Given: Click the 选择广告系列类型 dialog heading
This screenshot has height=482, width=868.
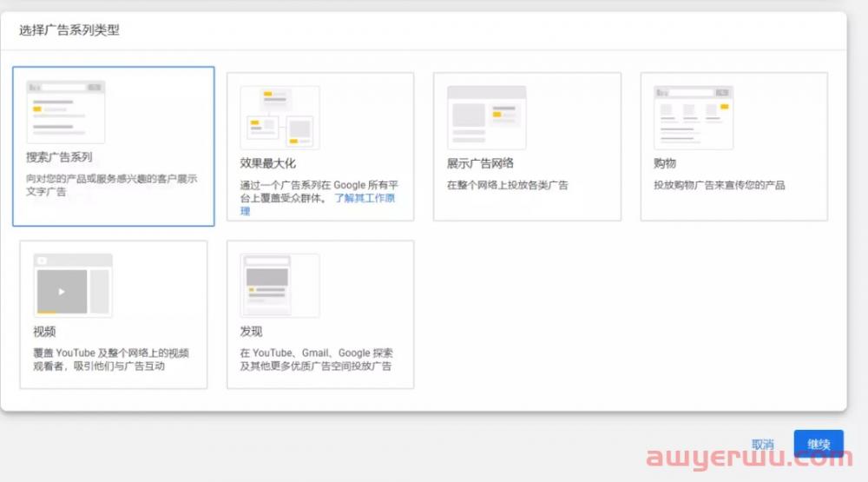Looking at the screenshot, I should point(69,30).
